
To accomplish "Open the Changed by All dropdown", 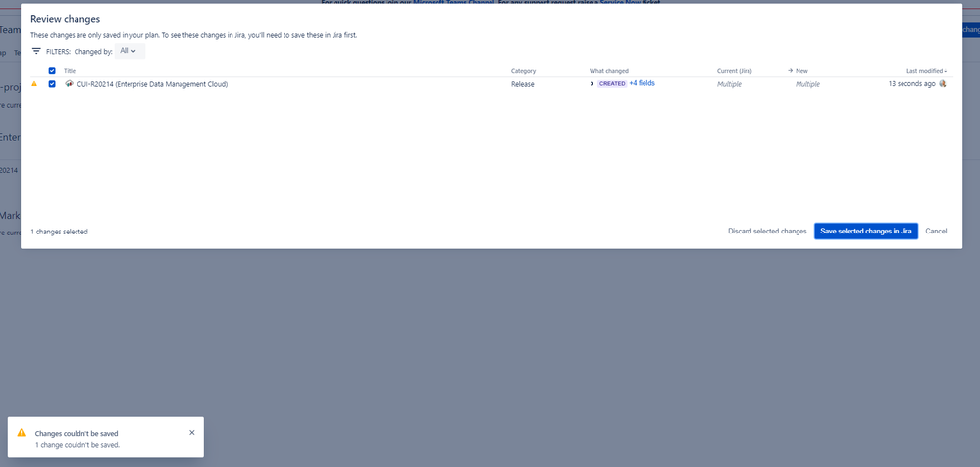I will click(129, 51).
